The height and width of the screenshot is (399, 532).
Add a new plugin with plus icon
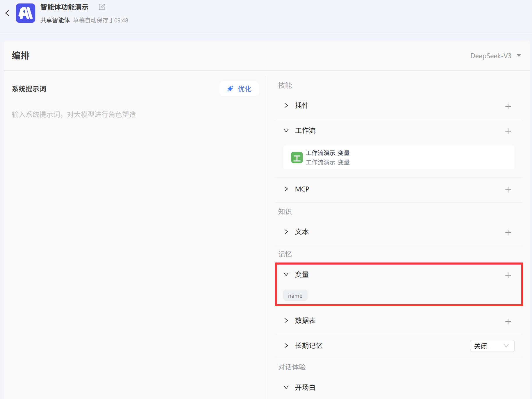[x=508, y=107]
